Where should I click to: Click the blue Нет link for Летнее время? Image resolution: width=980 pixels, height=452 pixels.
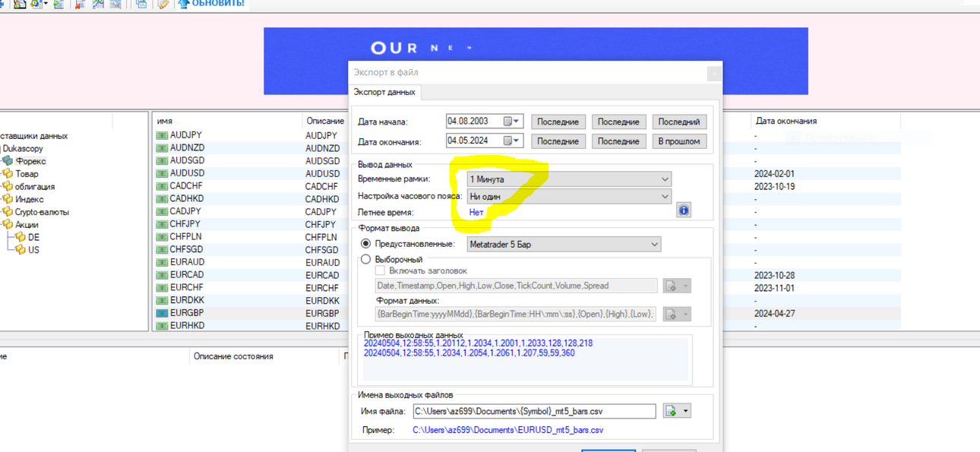pyautogui.click(x=476, y=212)
